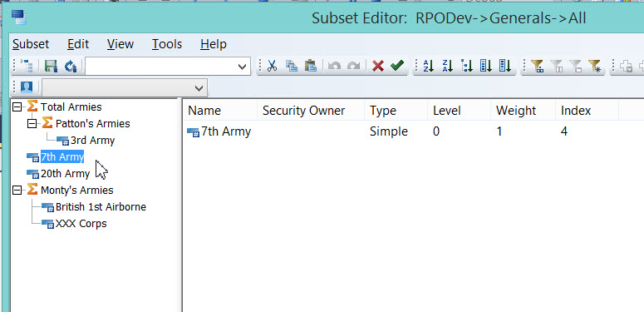644x312 pixels.
Task: Click the index ascending sort icon
Action: [x=486, y=66]
